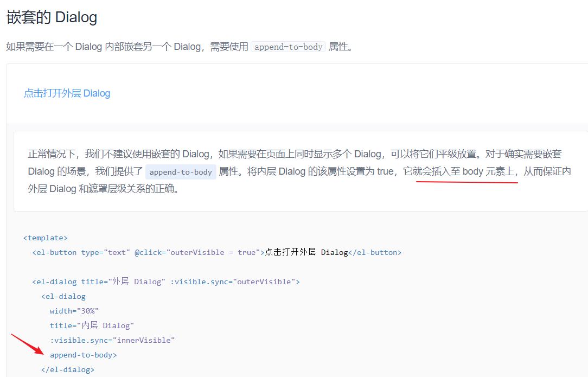Viewport: 588px width, 377px height.
Task: Click the "点击打开外层 Dialog" demo link
Action: pos(67,93)
